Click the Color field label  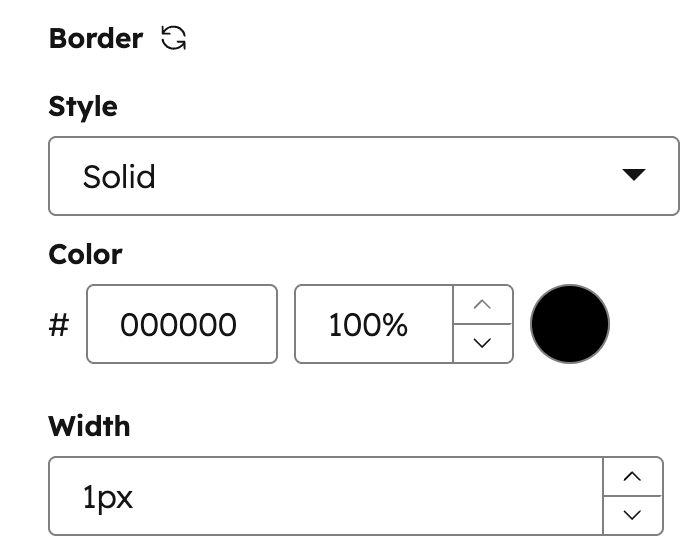tap(85, 254)
